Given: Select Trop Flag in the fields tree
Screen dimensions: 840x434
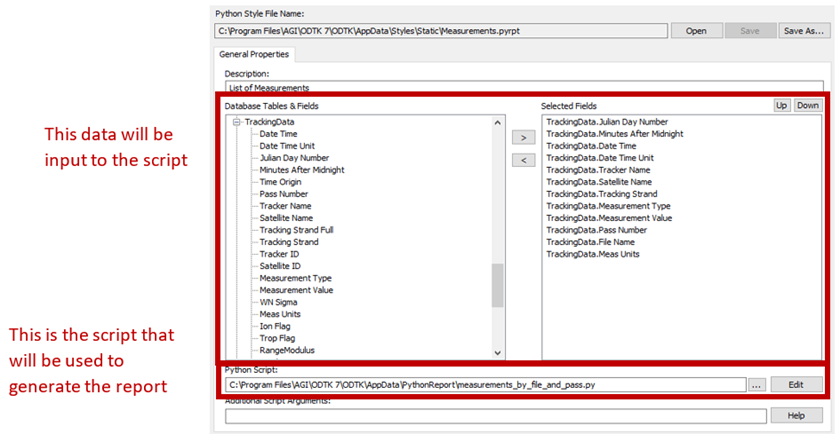Looking at the screenshot, I should [277, 338].
